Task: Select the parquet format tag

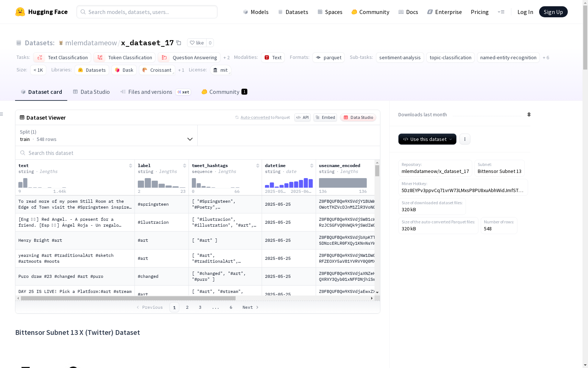Action: point(329,57)
